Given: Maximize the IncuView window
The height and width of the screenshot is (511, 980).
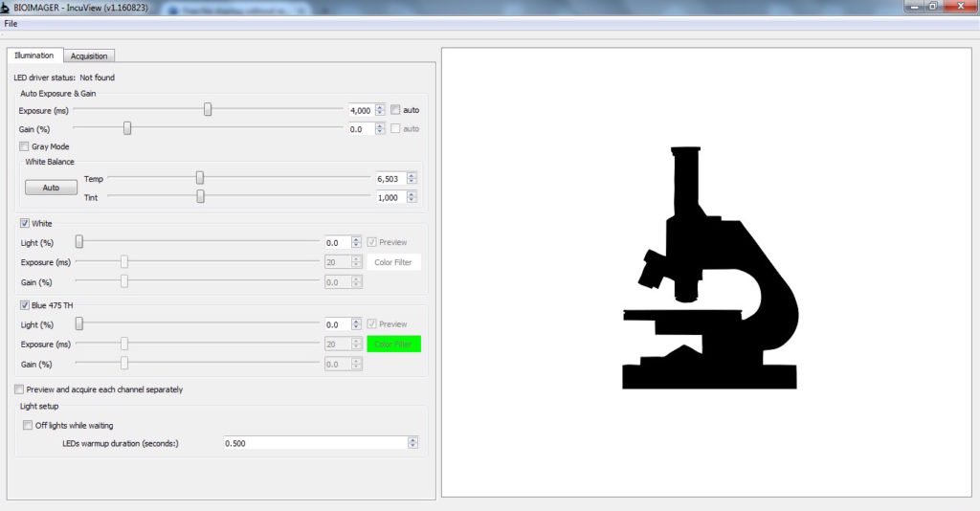Looking at the screenshot, I should tap(932, 7).
